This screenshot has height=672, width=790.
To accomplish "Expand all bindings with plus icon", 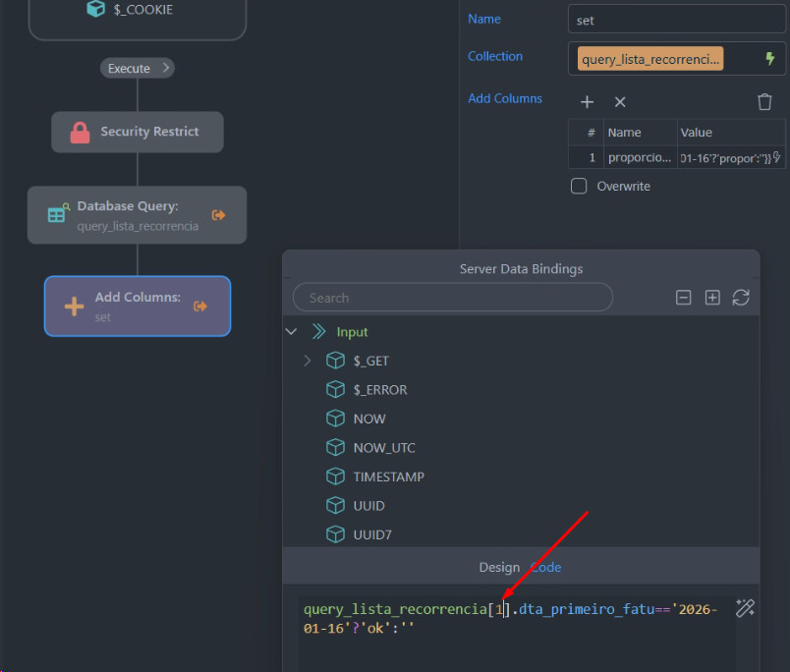I will 712,298.
